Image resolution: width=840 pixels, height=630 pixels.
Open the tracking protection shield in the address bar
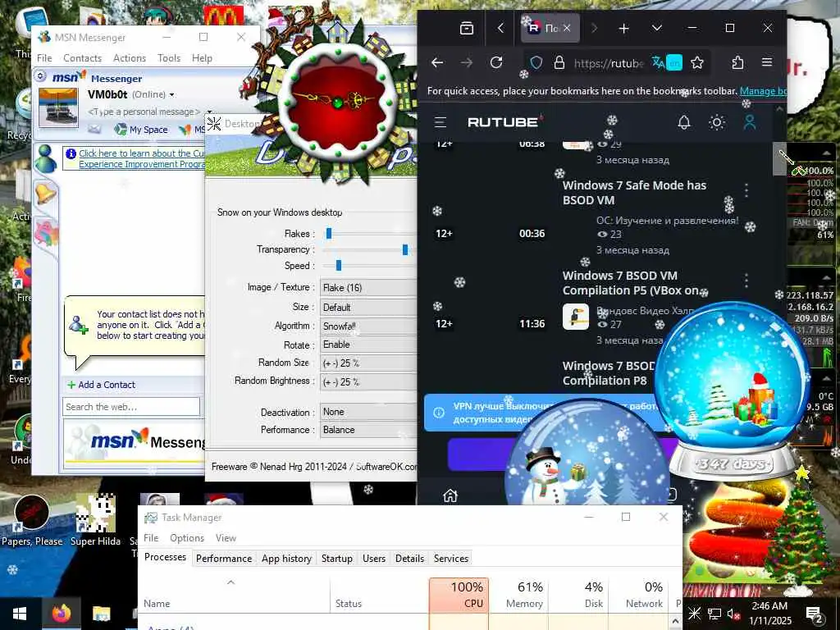[x=536, y=62]
